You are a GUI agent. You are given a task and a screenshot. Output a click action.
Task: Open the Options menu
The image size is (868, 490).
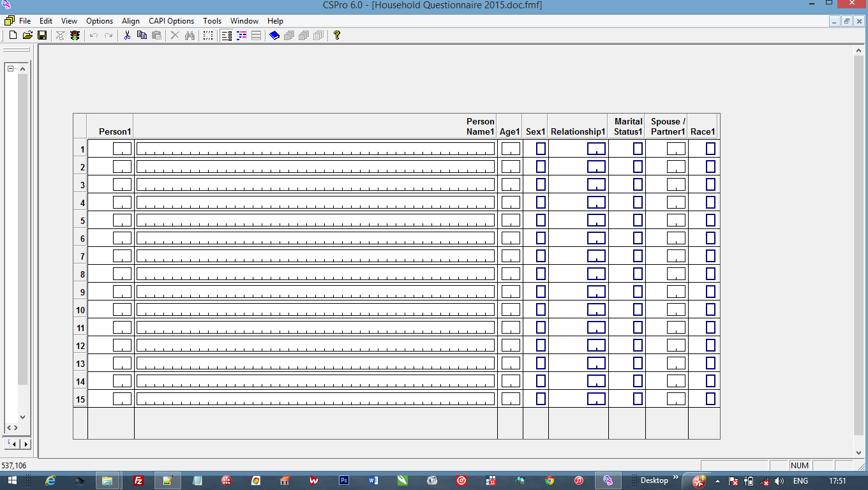(x=100, y=21)
